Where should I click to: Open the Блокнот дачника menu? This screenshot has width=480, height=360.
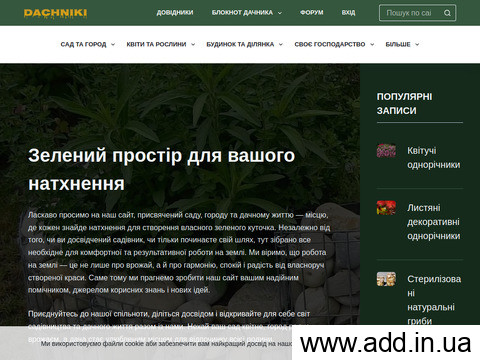click(x=242, y=13)
